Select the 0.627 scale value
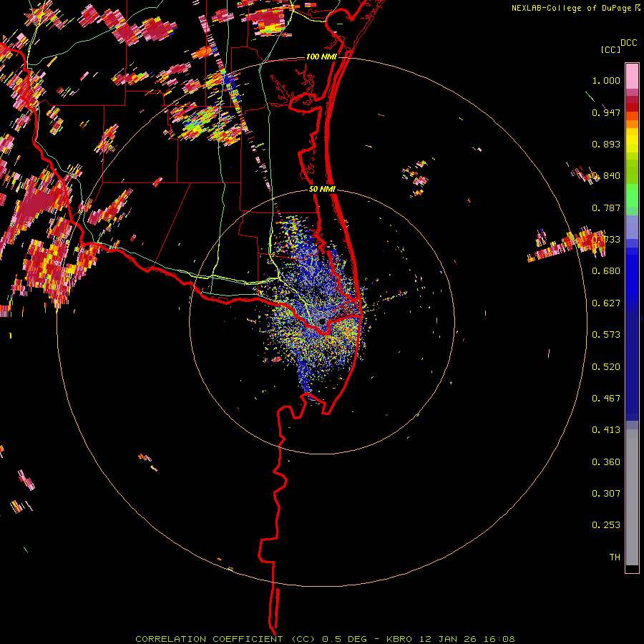The image size is (644, 644). [606, 303]
